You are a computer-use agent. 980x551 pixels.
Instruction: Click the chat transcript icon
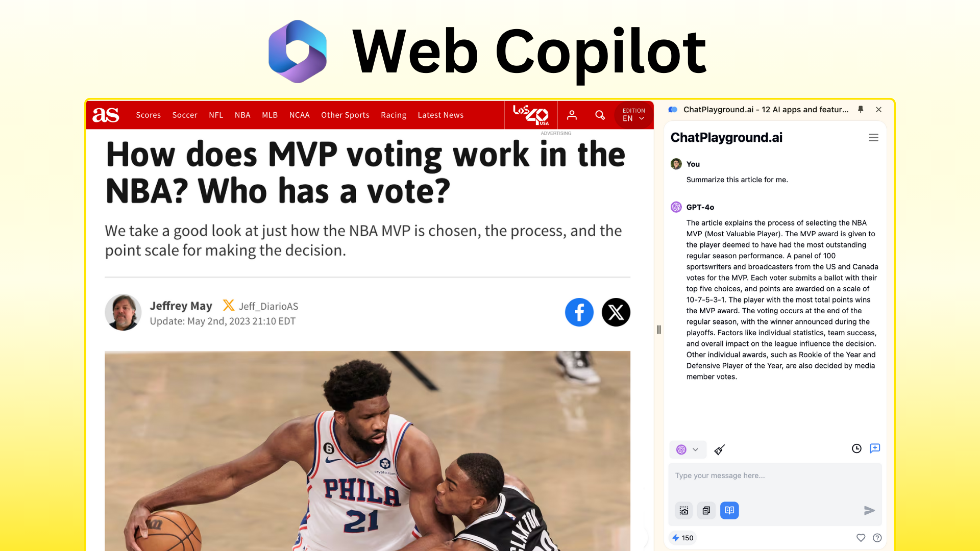[x=729, y=510]
